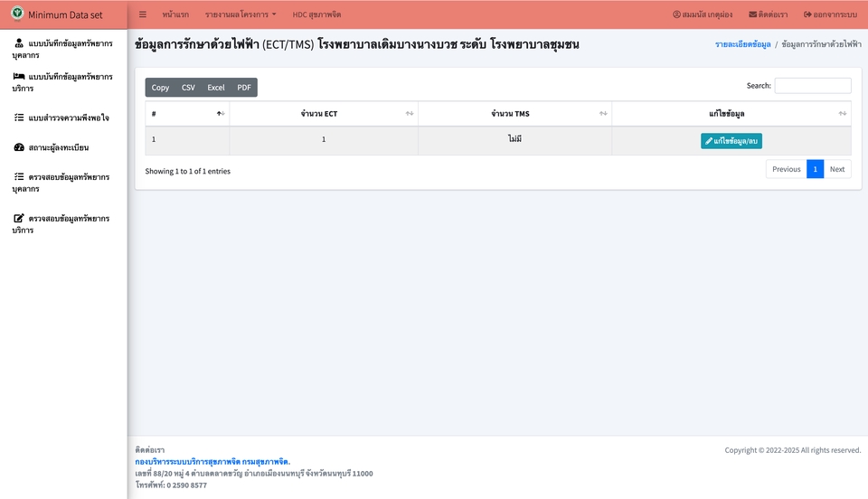Click the Copyright © 2022-2025 footer text
Image resolution: width=868 pixels, height=499 pixels.
793,450
